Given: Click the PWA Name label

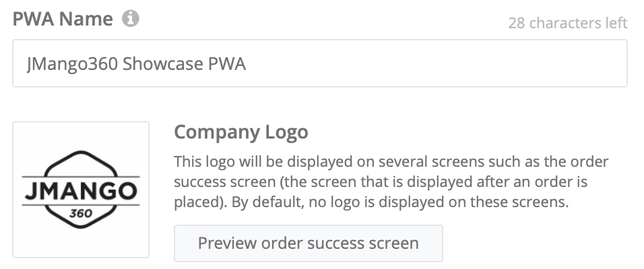Looking at the screenshot, I should click(63, 20).
